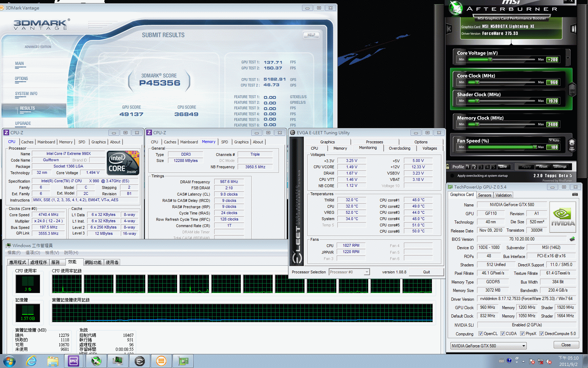Click the tray help question mark icon
The height and width of the screenshot is (368, 588).
(x=509, y=361)
